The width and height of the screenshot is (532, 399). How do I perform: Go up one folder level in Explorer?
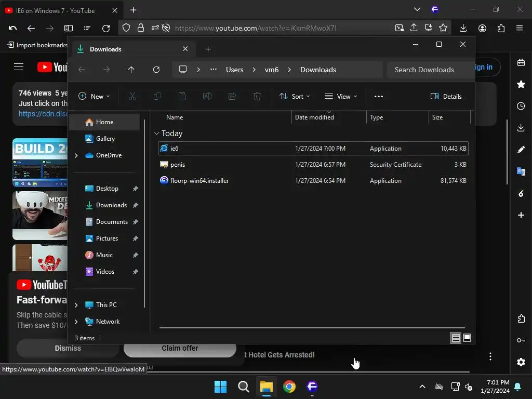pyautogui.click(x=131, y=70)
